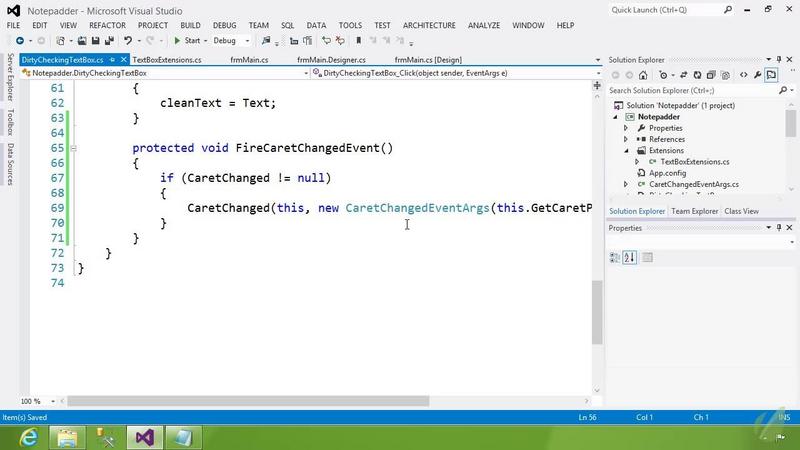The width and height of the screenshot is (800, 450).
Task: Click the Collapse All icon in Solution Explorer
Action: coord(711,75)
